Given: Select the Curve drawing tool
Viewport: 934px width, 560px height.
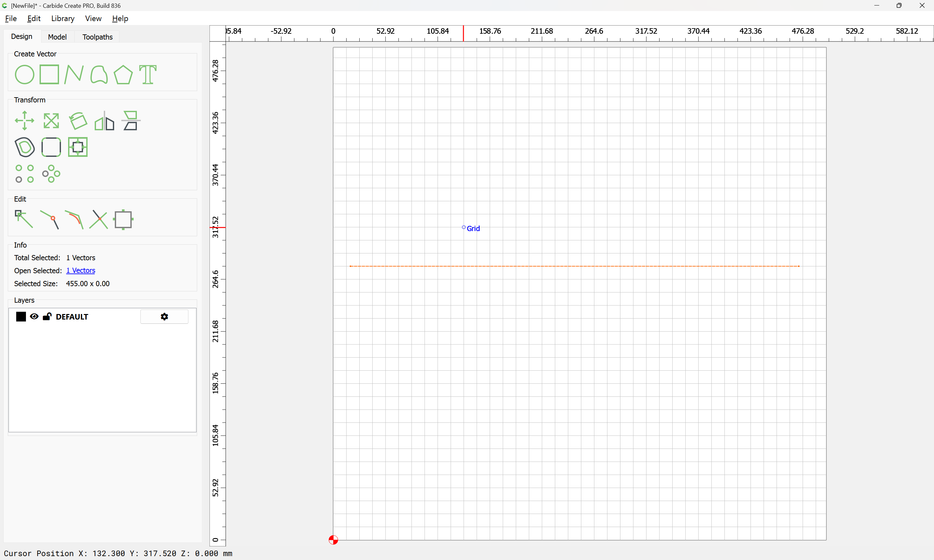Looking at the screenshot, I should [x=99, y=74].
